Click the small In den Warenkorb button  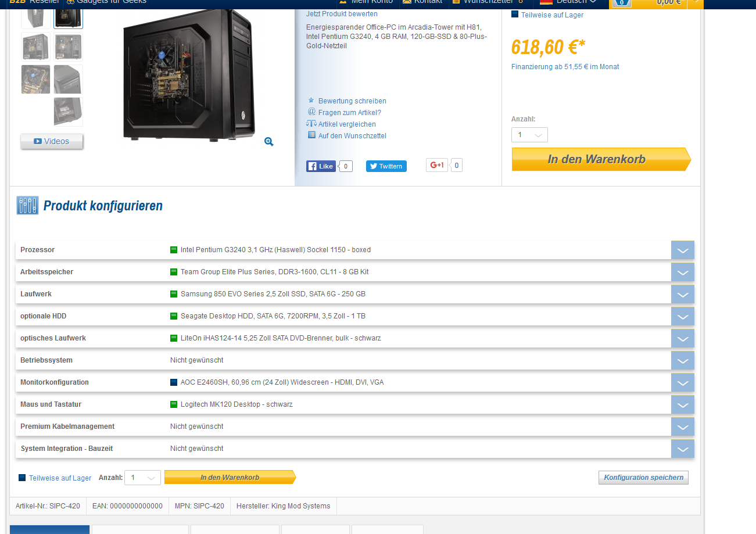point(230,478)
